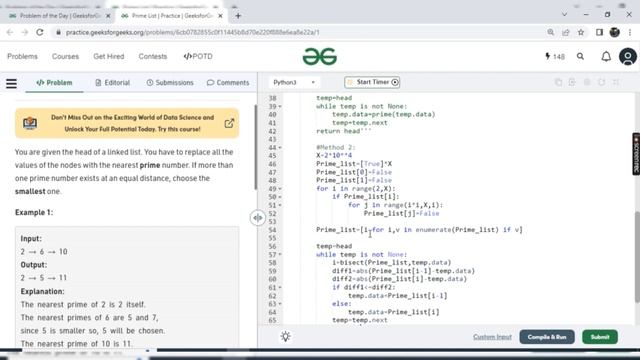Open a new browser tab
Screen dimensions: 640x360
click(x=238, y=16)
